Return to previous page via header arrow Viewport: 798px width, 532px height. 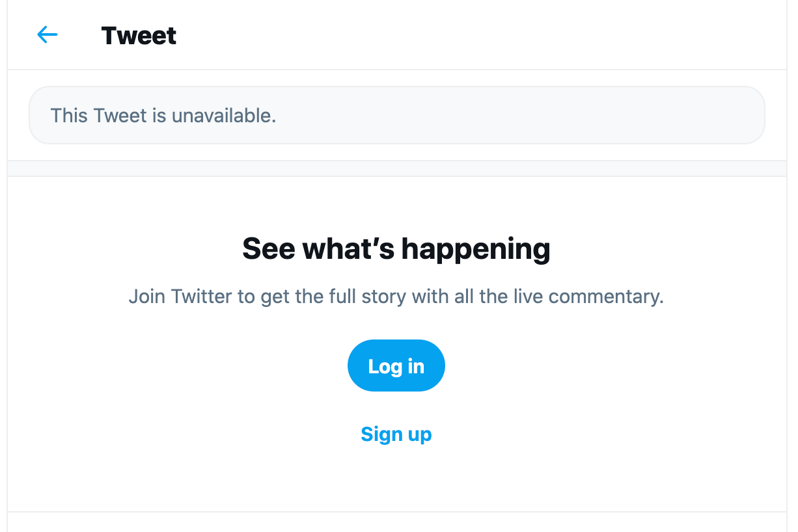coord(48,35)
